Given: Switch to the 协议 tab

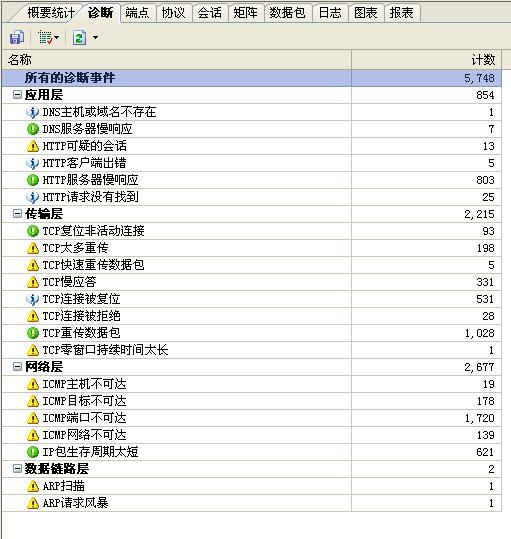Looking at the screenshot, I should tap(174, 13).
